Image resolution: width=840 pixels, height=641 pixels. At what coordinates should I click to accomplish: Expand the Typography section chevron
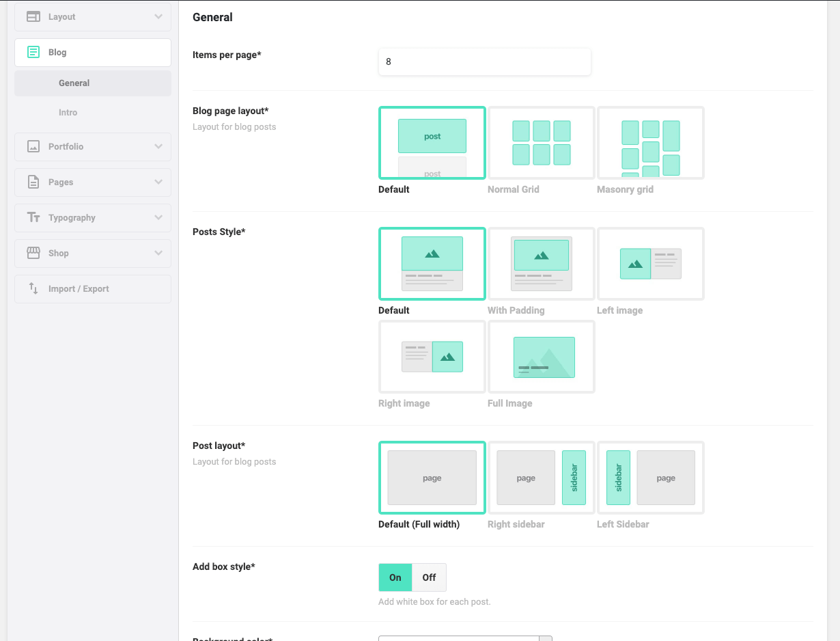coord(158,217)
